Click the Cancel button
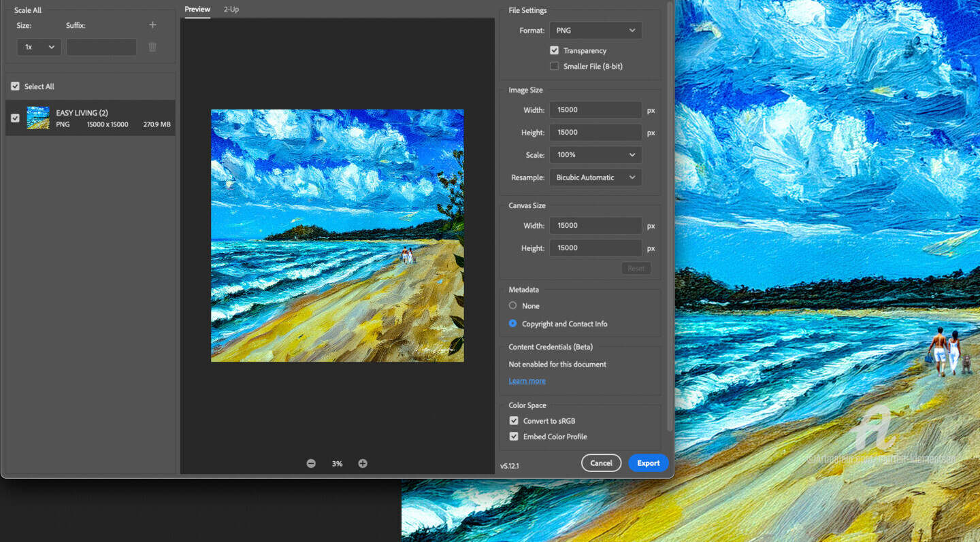 [601, 463]
